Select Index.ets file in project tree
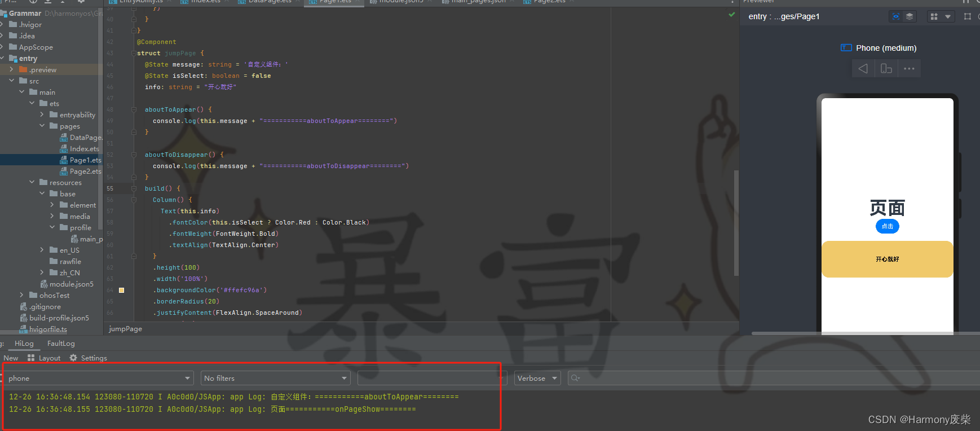The height and width of the screenshot is (431, 980). 80,149
